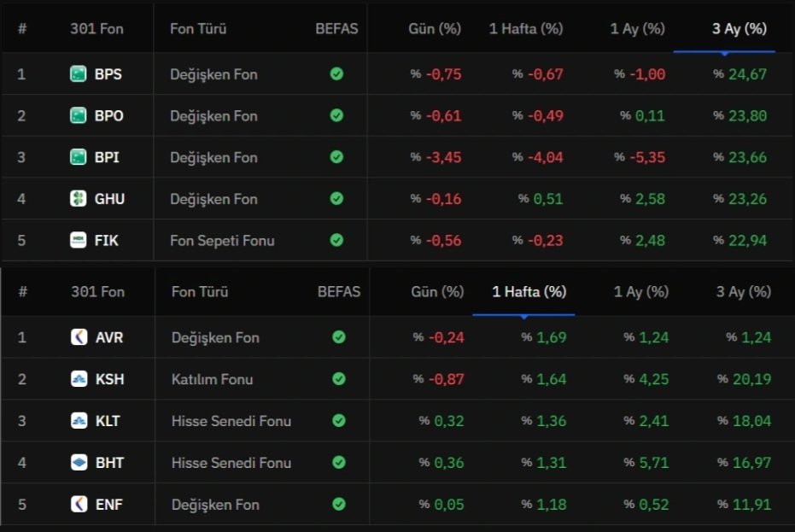The image size is (795, 532).
Task: Open the AVR fund code link
Action: pos(109,337)
